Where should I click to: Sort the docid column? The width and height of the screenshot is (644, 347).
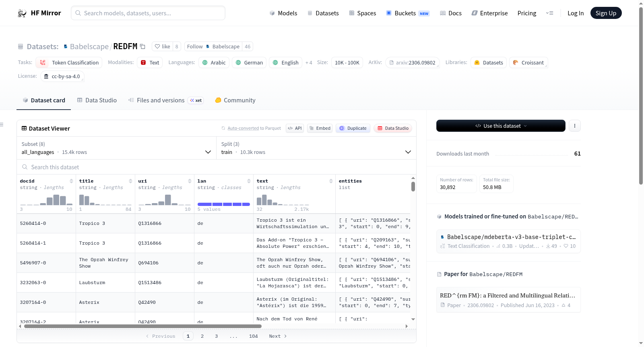[x=71, y=181]
